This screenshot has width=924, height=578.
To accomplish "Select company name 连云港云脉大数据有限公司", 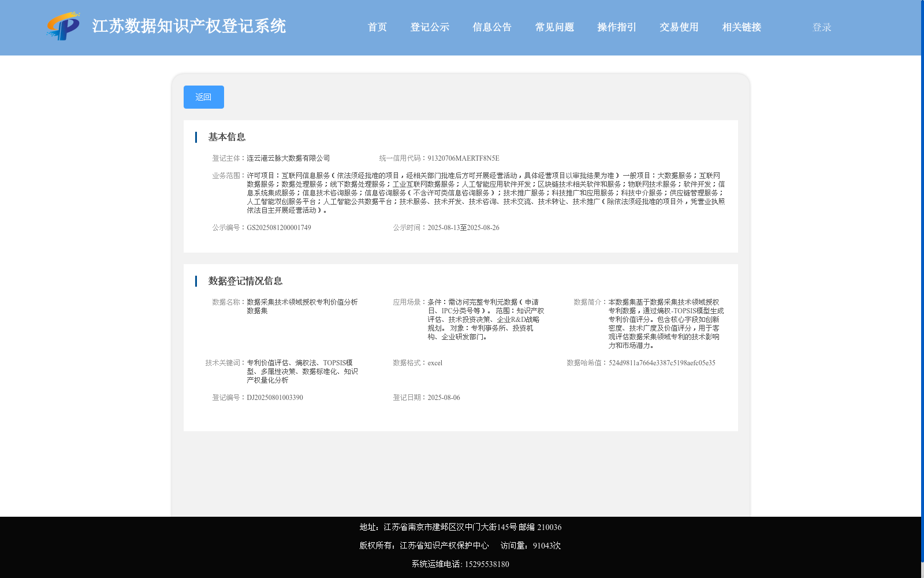I will [288, 158].
